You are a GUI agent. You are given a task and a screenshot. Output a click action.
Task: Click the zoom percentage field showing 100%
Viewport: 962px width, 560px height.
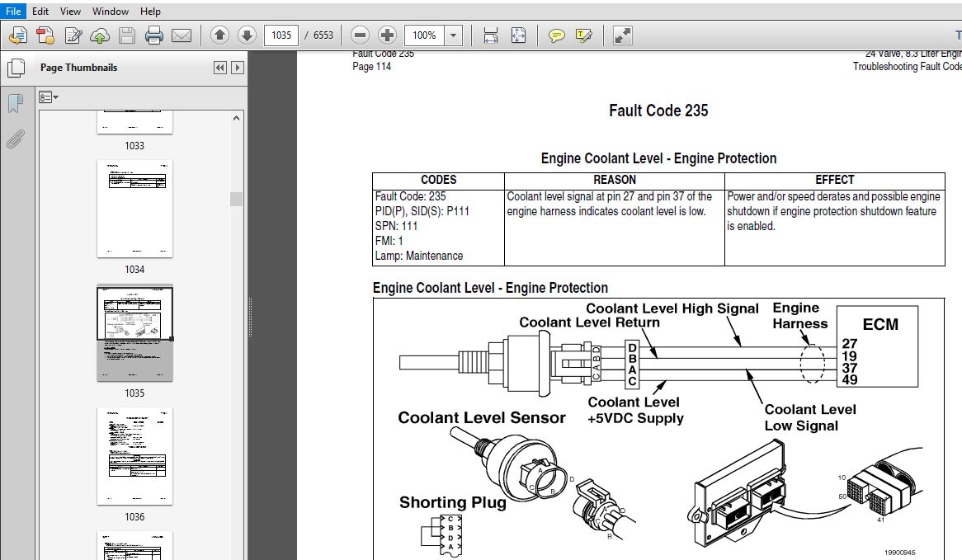pos(425,35)
